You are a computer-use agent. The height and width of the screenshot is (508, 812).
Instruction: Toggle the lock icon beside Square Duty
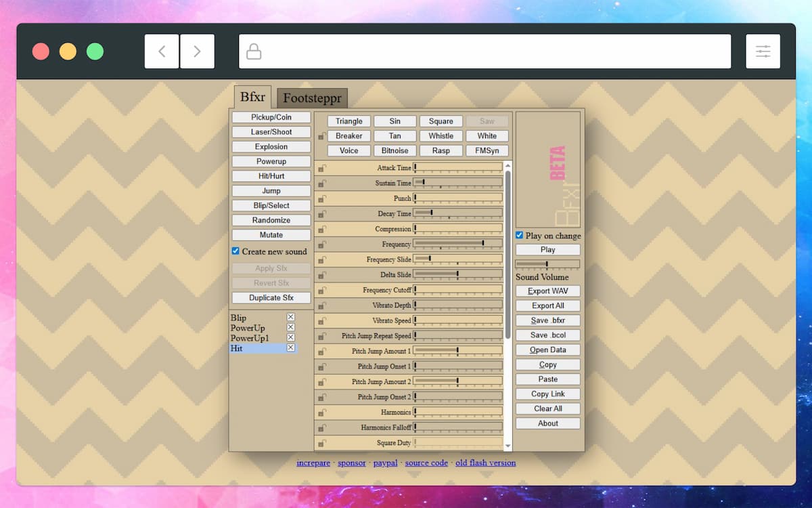(x=322, y=443)
